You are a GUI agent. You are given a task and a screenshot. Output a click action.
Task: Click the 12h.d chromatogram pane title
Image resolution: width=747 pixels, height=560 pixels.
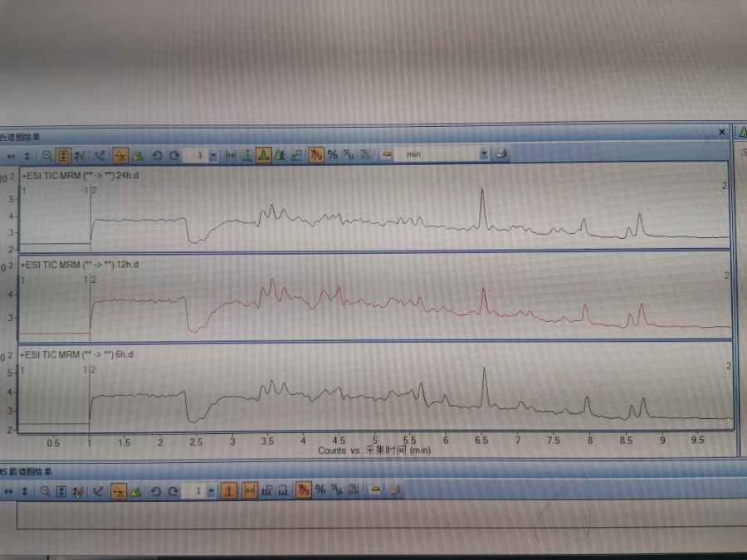(x=79, y=265)
